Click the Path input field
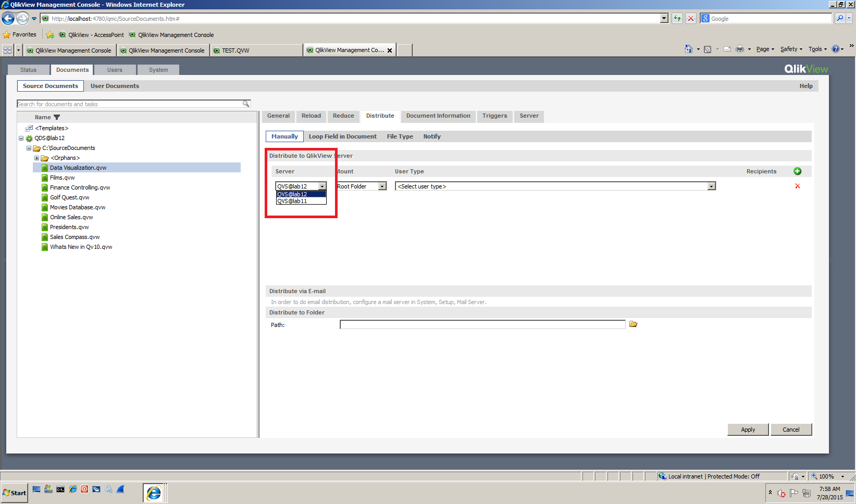 pyautogui.click(x=482, y=324)
